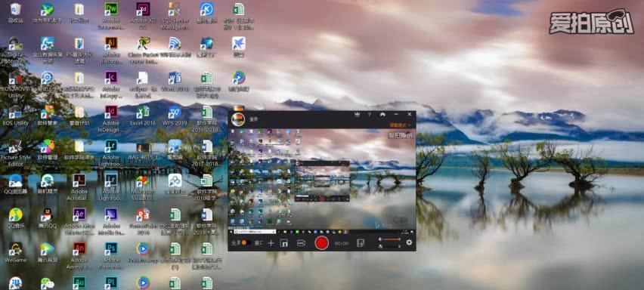Click the plus icon to add capture region

point(271,243)
